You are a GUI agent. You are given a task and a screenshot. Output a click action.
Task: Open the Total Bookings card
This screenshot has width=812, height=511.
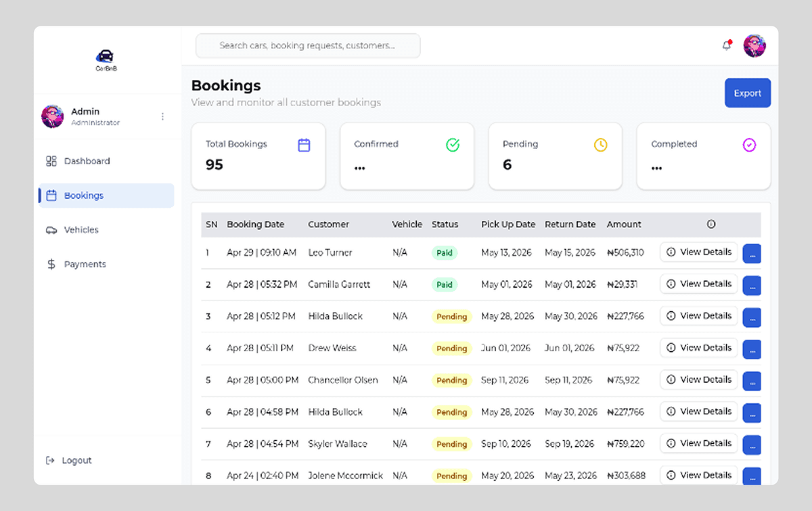coord(258,156)
